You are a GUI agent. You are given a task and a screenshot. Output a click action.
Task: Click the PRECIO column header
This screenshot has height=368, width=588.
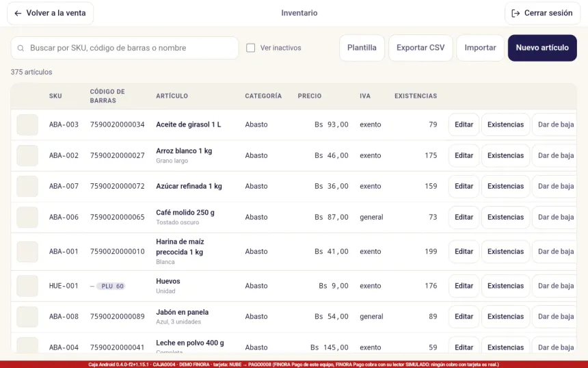coord(309,96)
